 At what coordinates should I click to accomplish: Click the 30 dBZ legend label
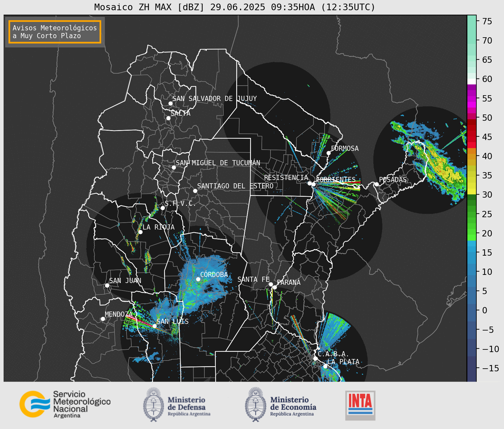tap(487, 195)
